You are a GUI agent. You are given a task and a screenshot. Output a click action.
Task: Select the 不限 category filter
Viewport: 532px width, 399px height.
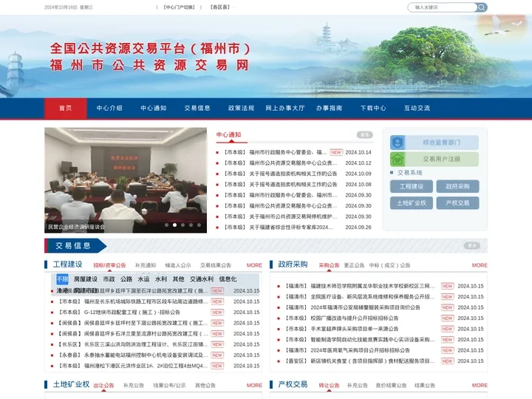point(62,279)
